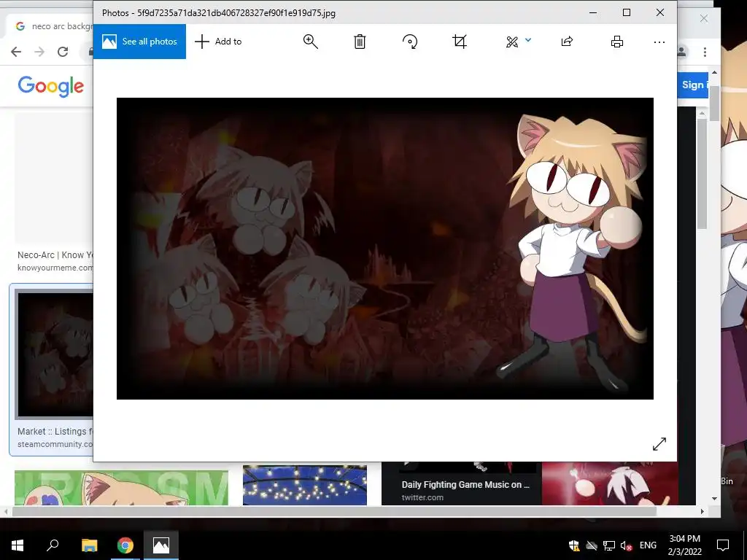This screenshot has width=747, height=560.
Task: Open the dark Neco-Arc thumbnail in Google results
Action: coord(55,354)
